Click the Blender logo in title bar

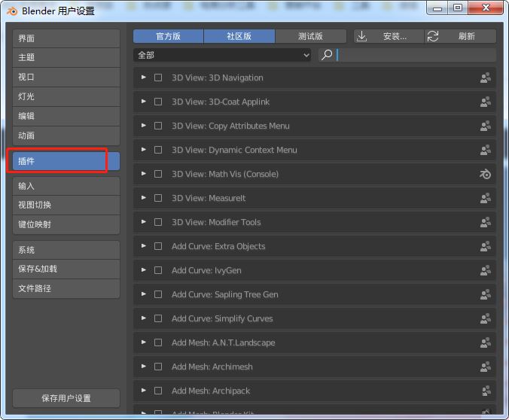(12, 11)
